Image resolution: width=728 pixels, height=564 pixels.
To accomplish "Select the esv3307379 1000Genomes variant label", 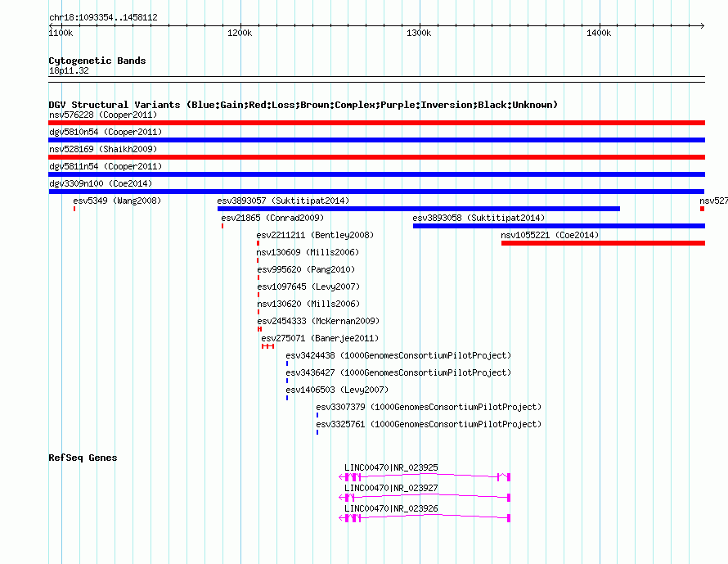I will (x=429, y=407).
